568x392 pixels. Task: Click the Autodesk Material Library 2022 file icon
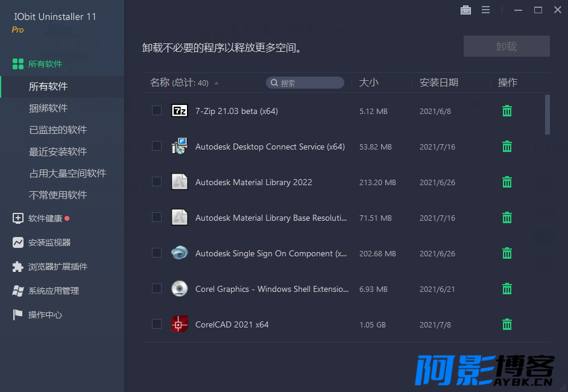[179, 182]
